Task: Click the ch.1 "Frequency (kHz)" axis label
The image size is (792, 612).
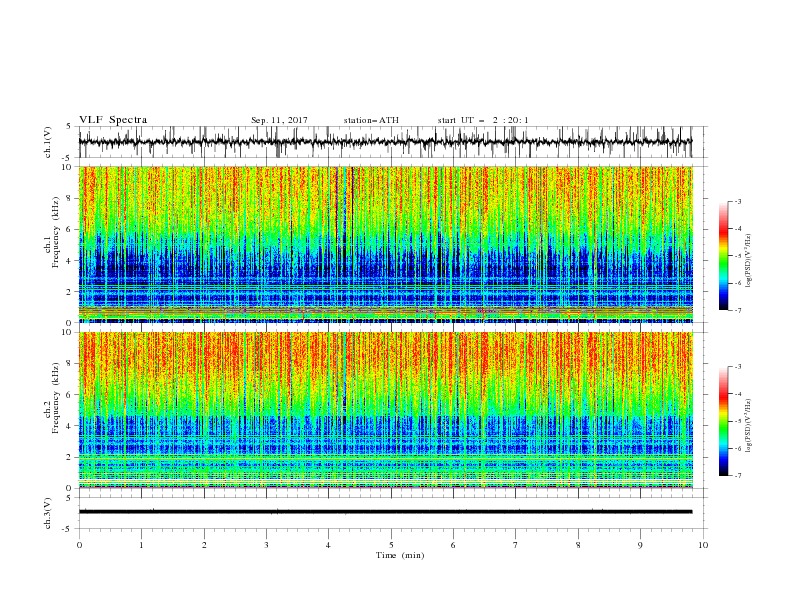Action: pyautogui.click(x=56, y=232)
